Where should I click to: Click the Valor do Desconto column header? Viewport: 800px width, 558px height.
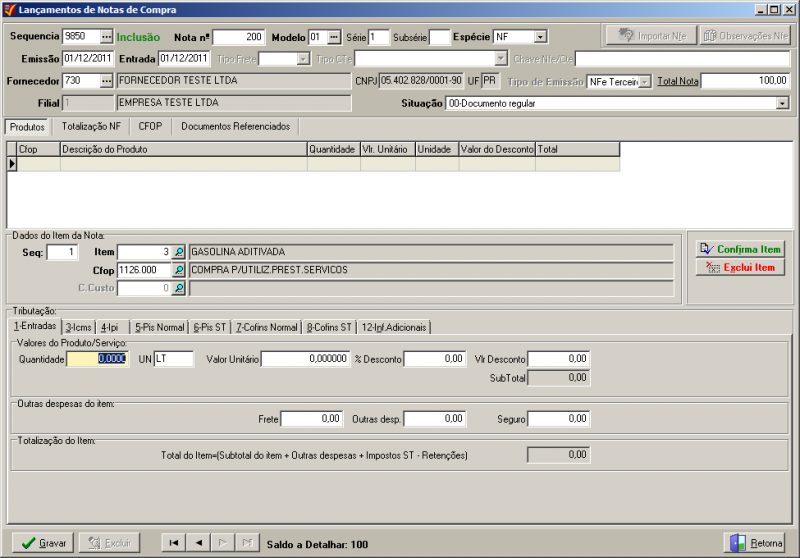tap(497, 149)
